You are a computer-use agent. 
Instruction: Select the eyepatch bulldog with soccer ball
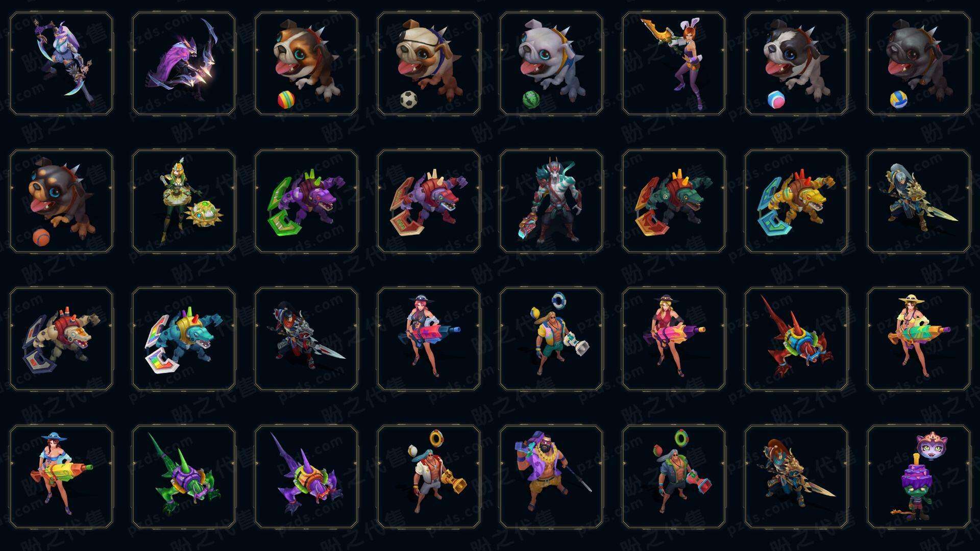[x=429, y=64]
